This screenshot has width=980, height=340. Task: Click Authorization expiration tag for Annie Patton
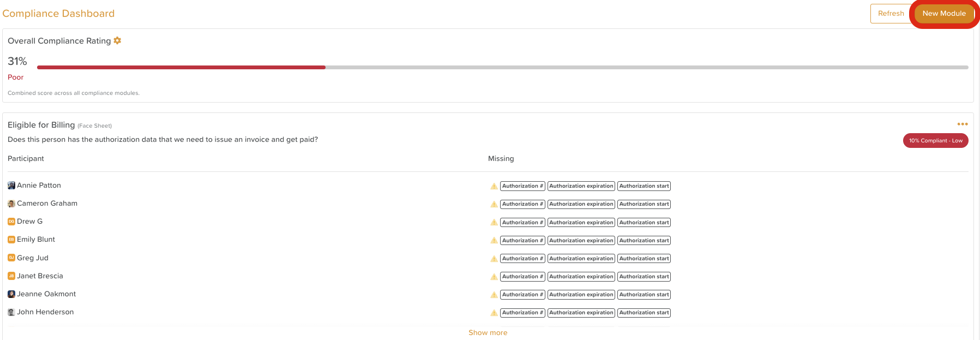point(581,186)
